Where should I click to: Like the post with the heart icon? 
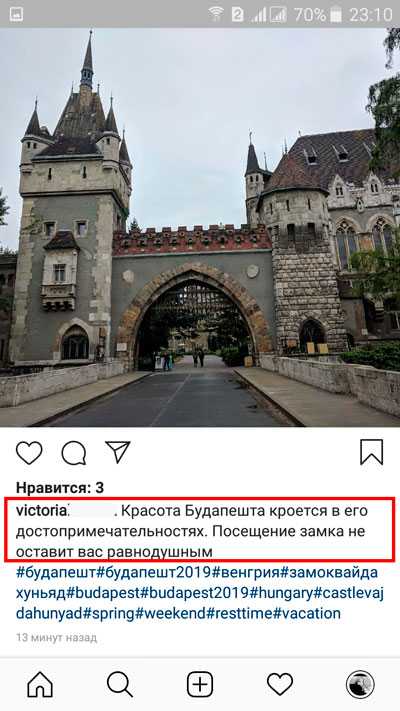[x=29, y=452]
